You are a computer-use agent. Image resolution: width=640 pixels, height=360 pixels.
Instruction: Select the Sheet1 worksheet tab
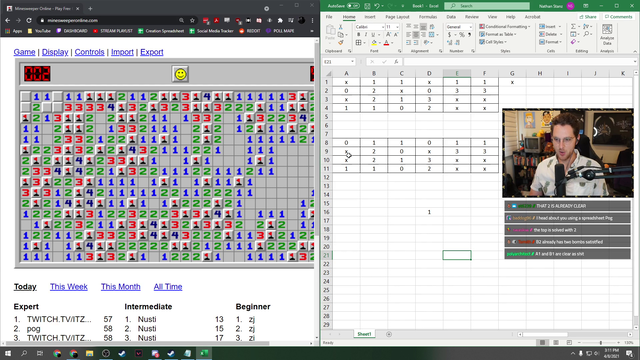[364, 334]
